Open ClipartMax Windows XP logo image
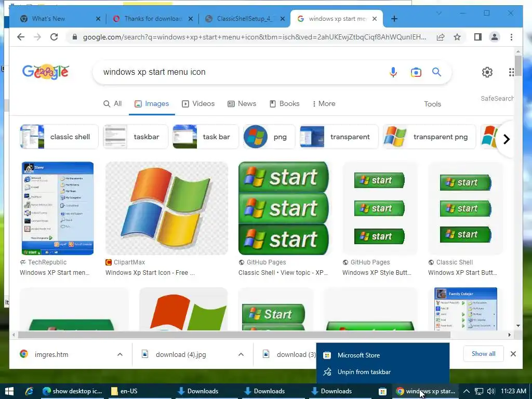The image size is (532, 399). [167, 208]
